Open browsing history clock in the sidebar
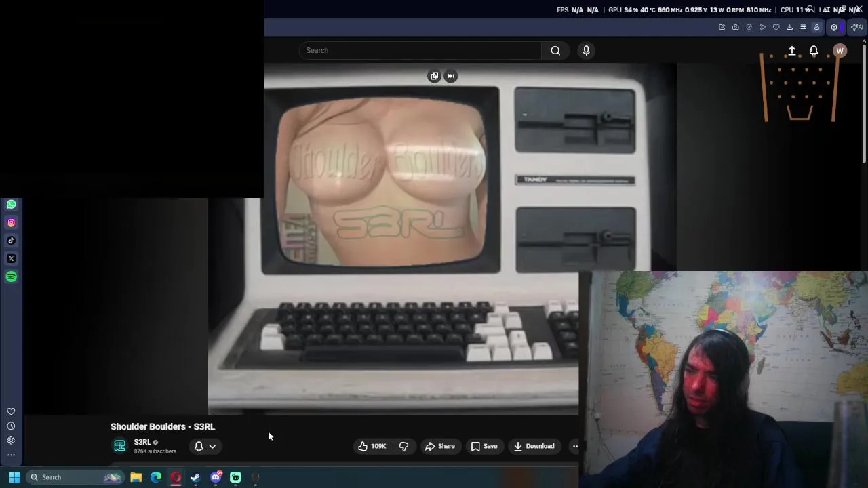The image size is (868, 488). tap(11, 426)
